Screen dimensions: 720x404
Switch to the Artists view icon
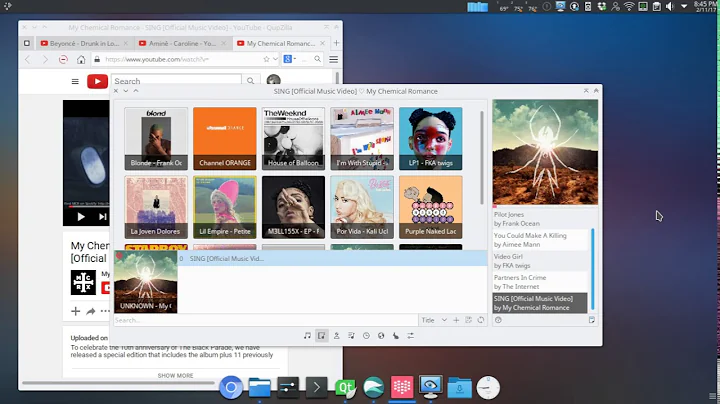(x=337, y=336)
